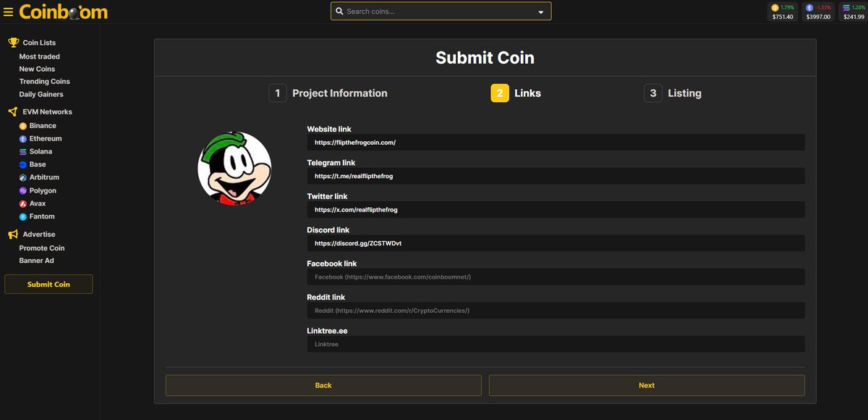Click the frog coin logo image
The image size is (868, 420).
[234, 168]
